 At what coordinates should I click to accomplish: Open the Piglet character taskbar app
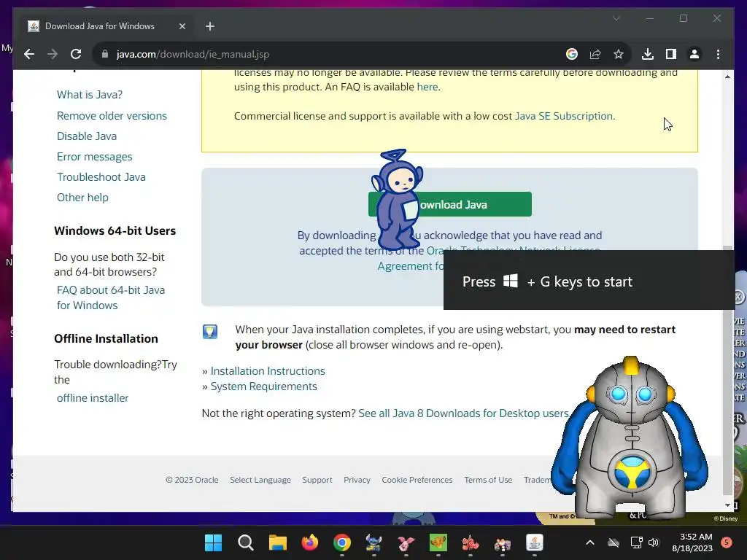[406, 542]
